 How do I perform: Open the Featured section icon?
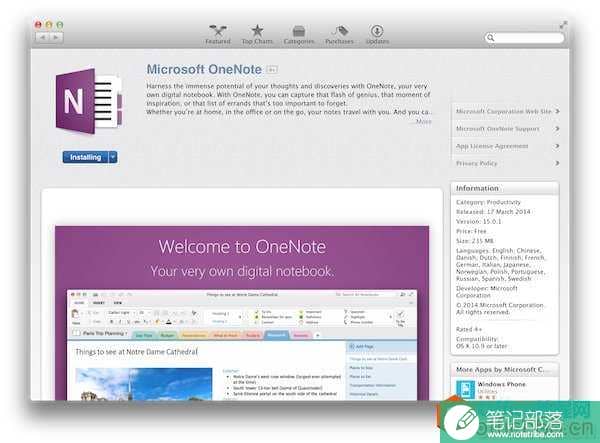coord(218,31)
